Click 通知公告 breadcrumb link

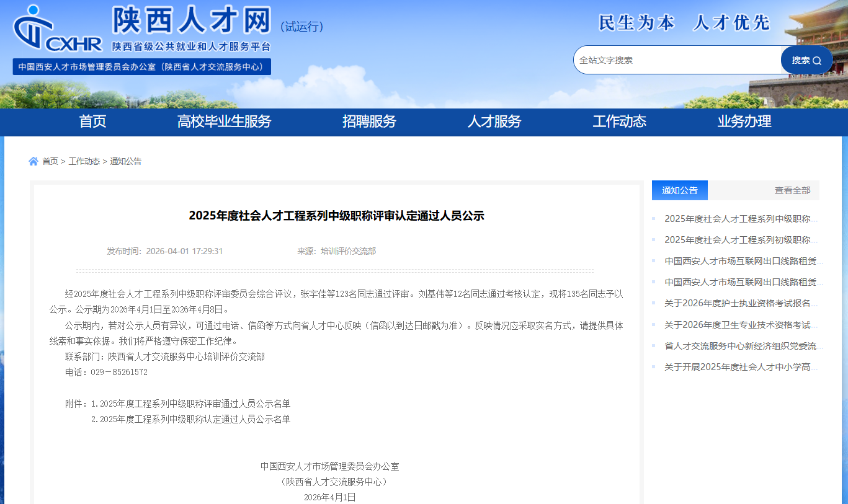click(126, 161)
